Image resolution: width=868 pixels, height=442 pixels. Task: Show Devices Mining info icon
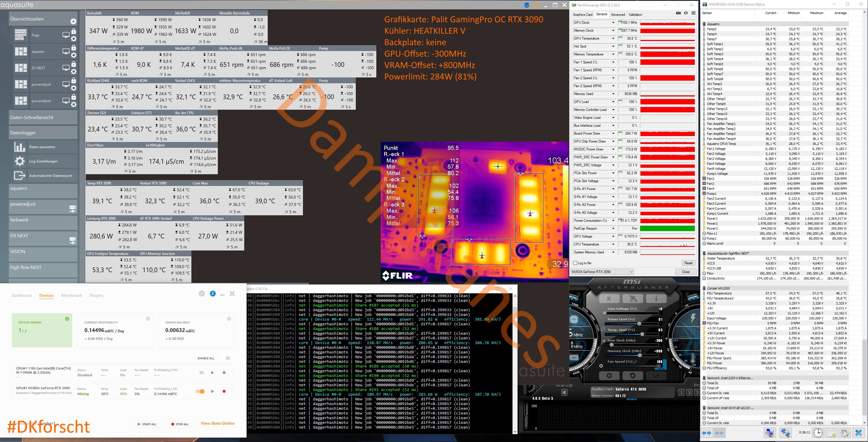point(67,319)
